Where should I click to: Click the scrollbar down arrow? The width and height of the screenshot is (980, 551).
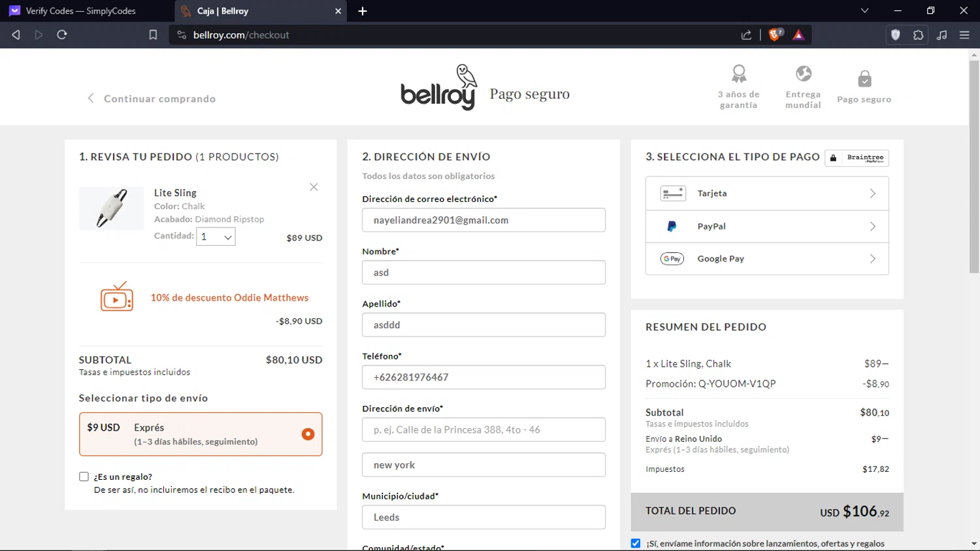coord(974,543)
